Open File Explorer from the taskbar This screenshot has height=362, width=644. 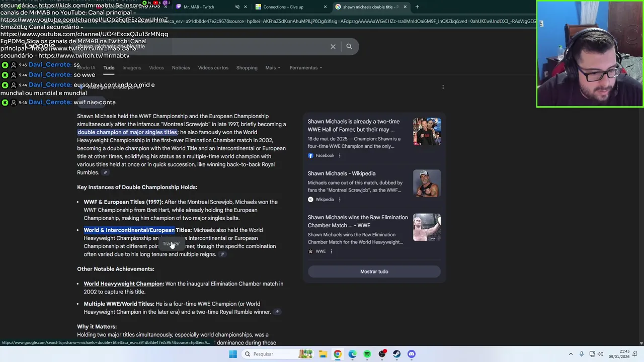click(323, 354)
